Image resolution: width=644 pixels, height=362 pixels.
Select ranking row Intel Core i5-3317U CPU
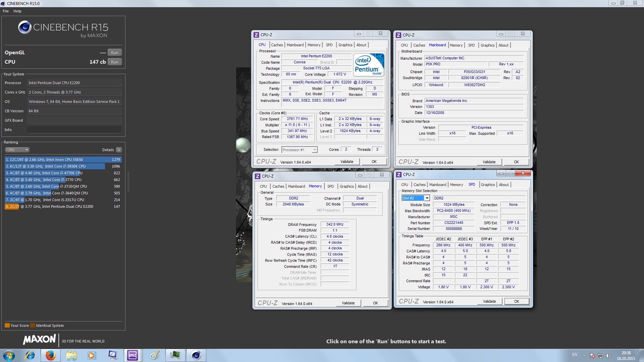coord(63,200)
